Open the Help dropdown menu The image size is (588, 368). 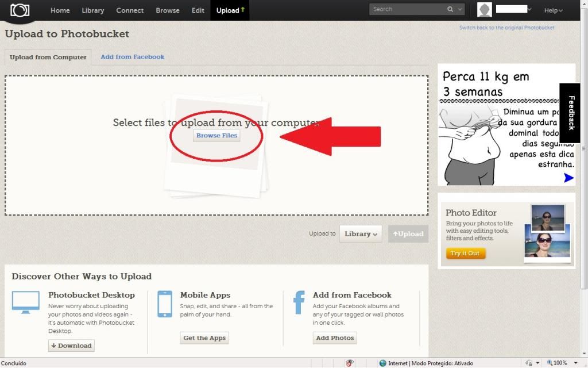click(x=554, y=10)
